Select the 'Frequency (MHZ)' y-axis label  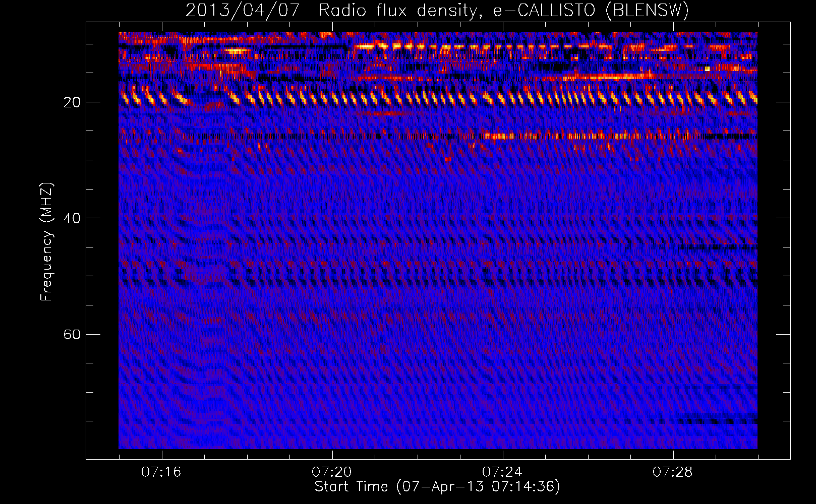[x=46, y=242]
